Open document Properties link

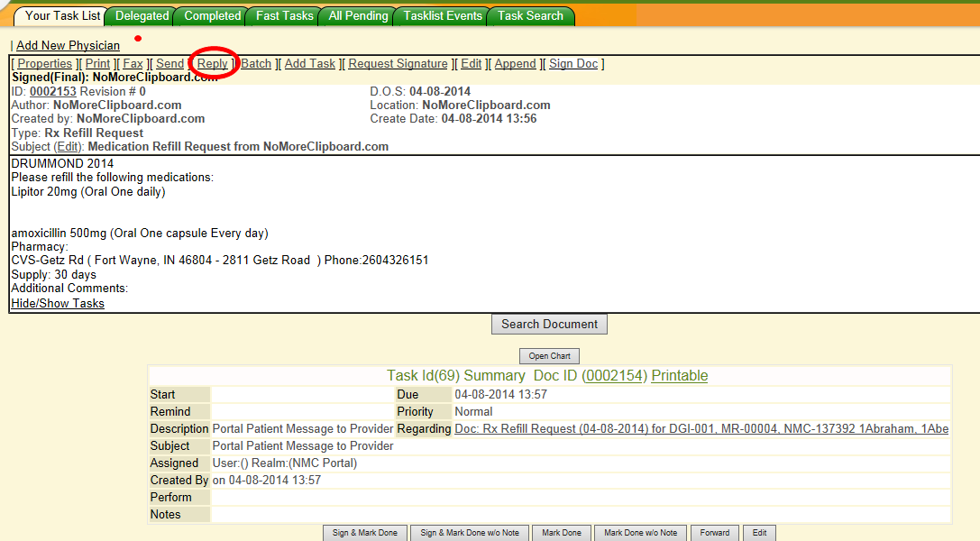(x=45, y=64)
